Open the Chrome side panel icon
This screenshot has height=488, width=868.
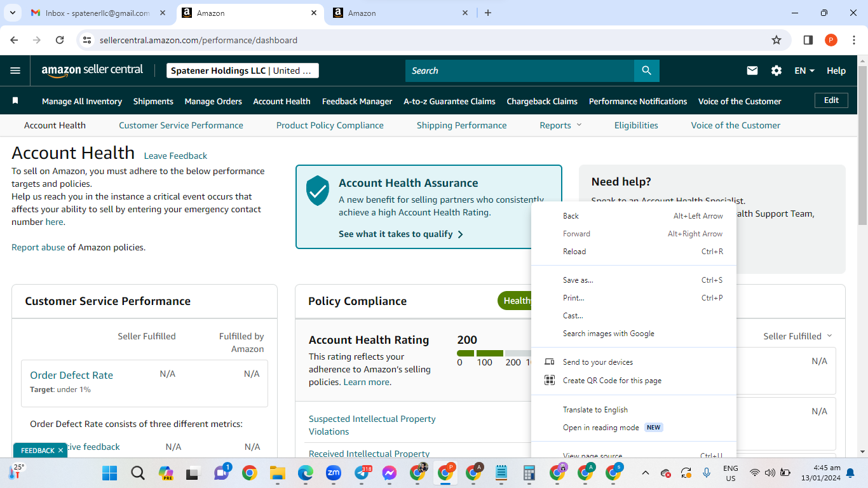(x=808, y=40)
